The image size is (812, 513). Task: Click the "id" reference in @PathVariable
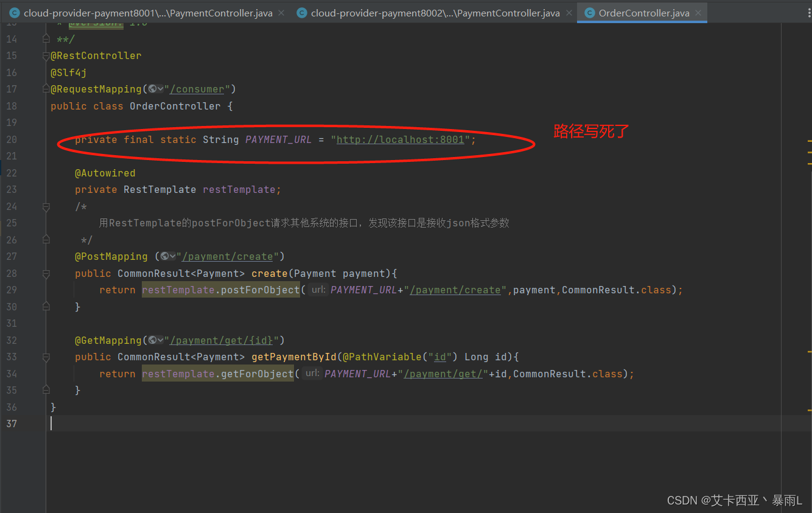click(x=440, y=357)
